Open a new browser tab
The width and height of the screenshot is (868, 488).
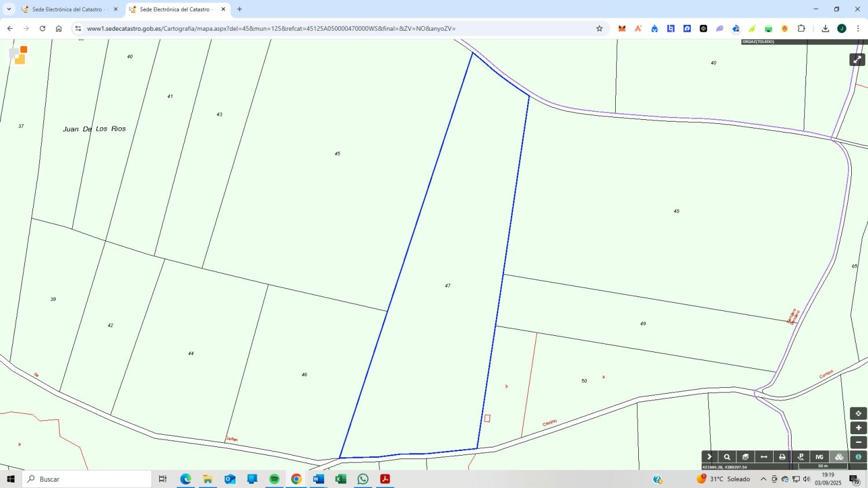[x=240, y=9]
